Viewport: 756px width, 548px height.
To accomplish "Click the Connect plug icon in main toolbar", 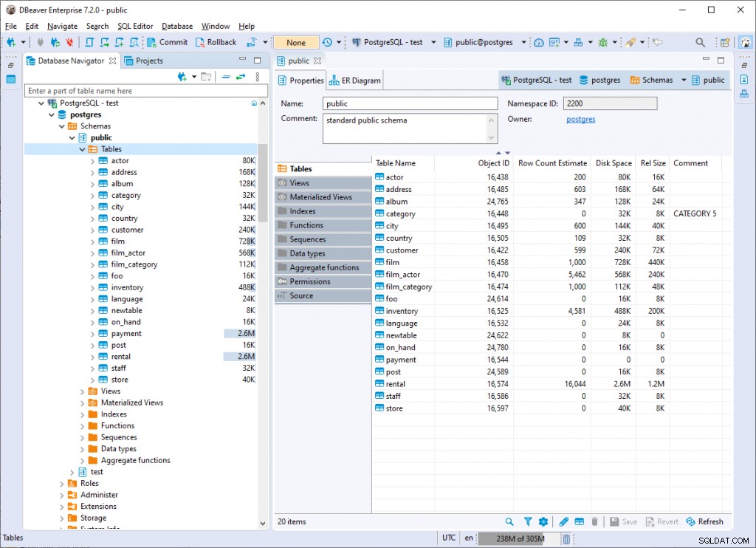I will click(40, 42).
